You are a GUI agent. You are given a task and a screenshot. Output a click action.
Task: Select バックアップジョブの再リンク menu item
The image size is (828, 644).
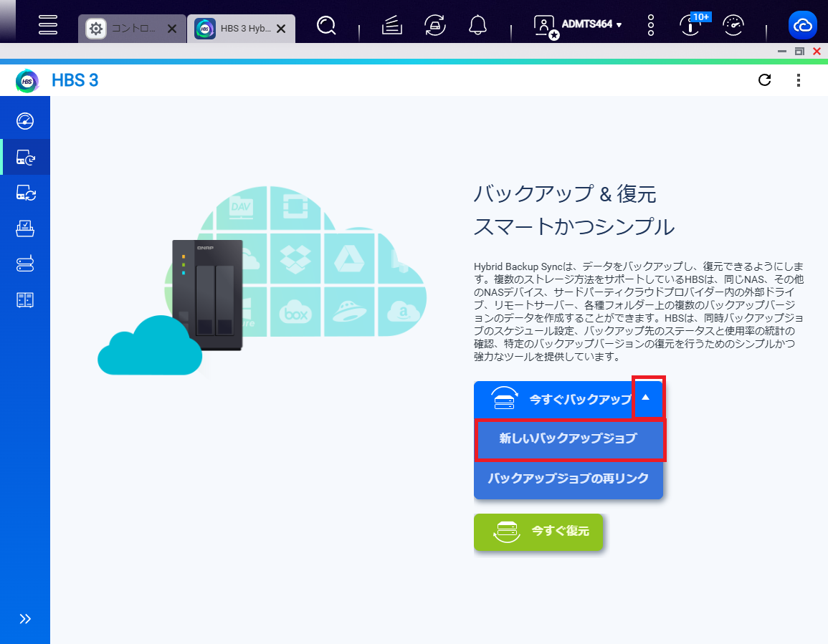[568, 479]
